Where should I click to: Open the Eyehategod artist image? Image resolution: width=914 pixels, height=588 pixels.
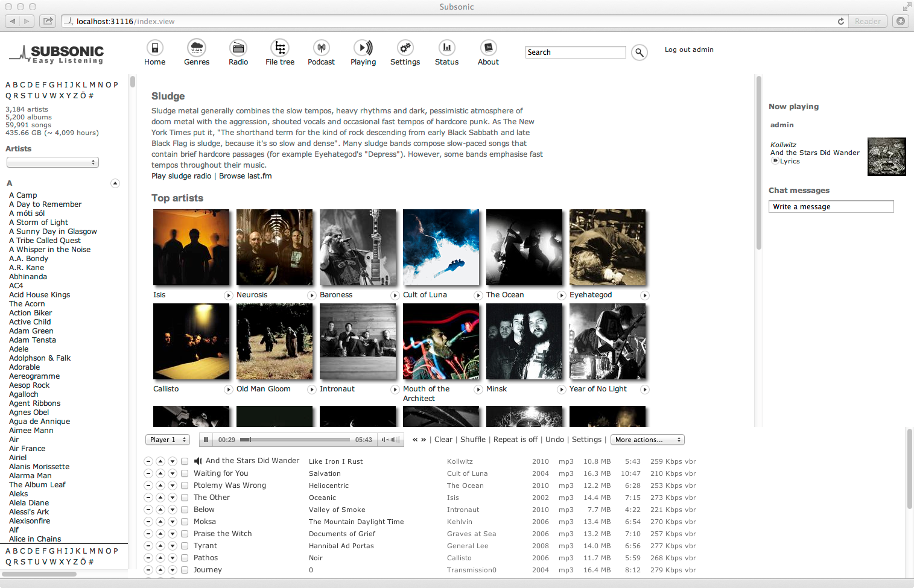coord(608,247)
